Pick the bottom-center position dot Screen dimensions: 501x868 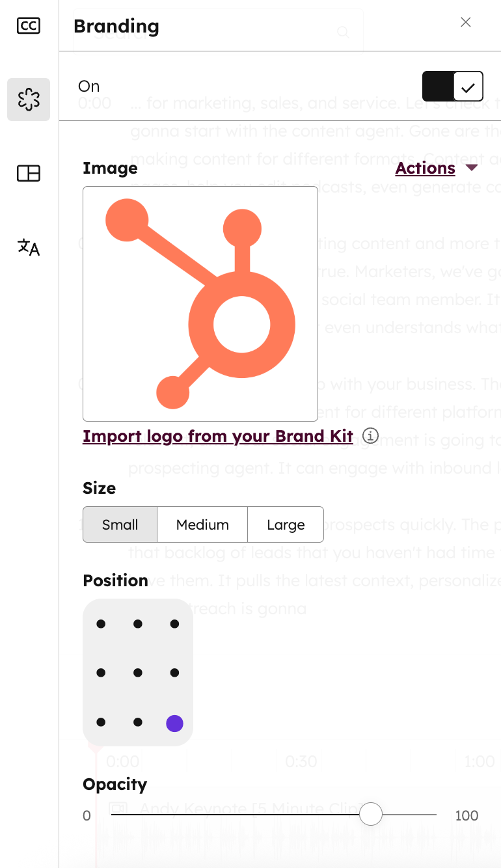tap(138, 722)
